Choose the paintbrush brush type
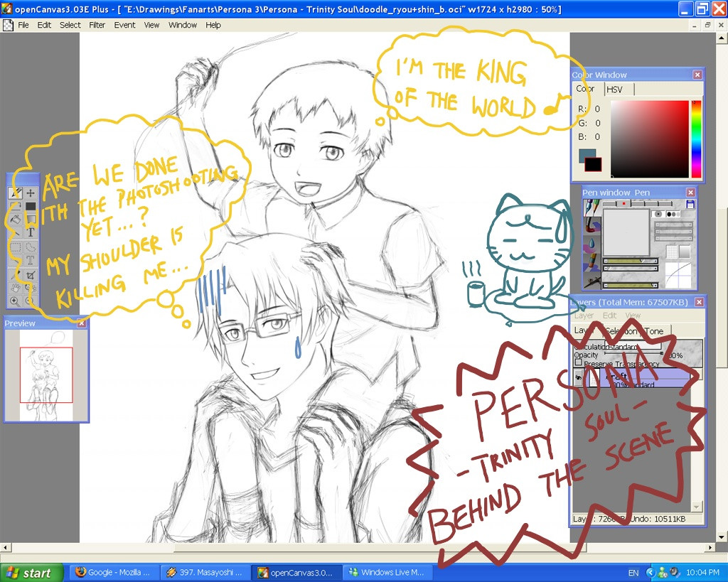The width and height of the screenshot is (728, 582). tap(591, 225)
